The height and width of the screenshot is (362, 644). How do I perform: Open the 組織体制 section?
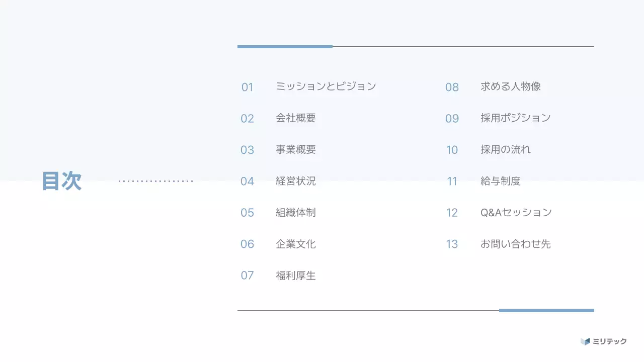(295, 212)
